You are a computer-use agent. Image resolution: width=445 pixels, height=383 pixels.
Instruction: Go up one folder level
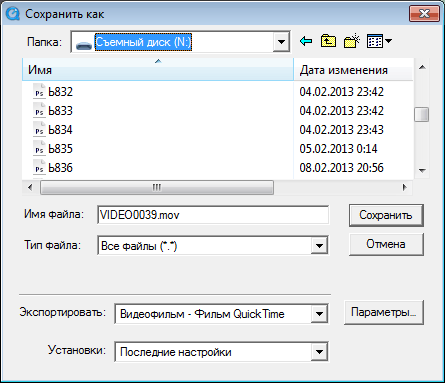point(328,41)
